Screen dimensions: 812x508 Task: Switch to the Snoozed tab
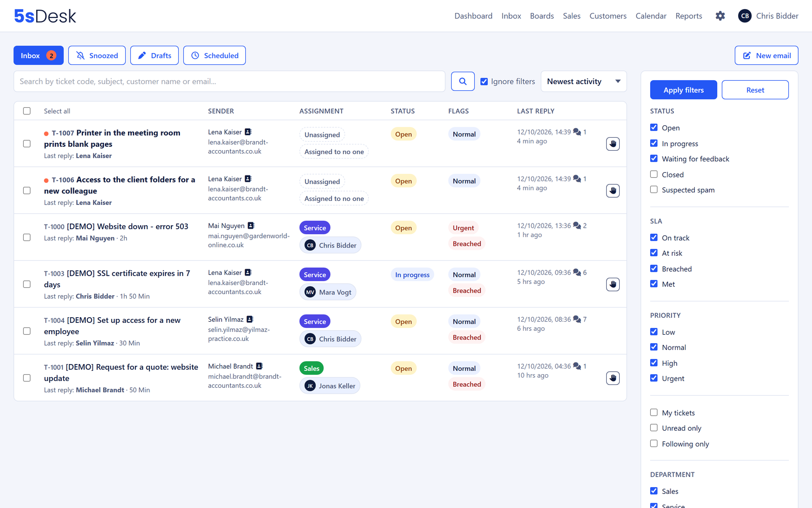[x=97, y=55]
